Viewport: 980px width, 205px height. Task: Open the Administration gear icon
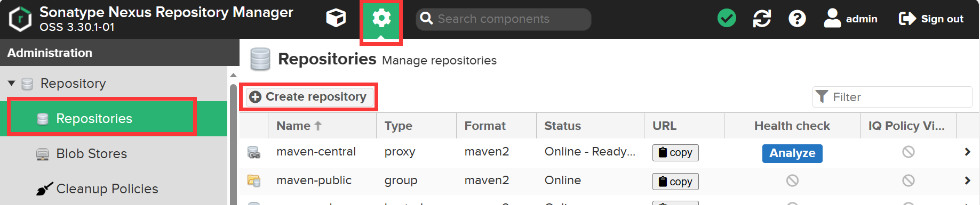click(381, 19)
